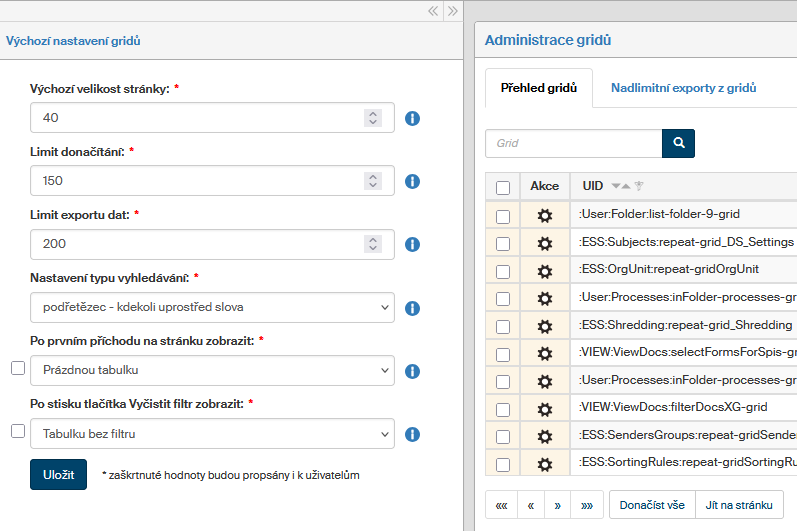Click info icon beside Limit donačítání field
This screenshot has height=531, width=797.
pyautogui.click(x=412, y=181)
